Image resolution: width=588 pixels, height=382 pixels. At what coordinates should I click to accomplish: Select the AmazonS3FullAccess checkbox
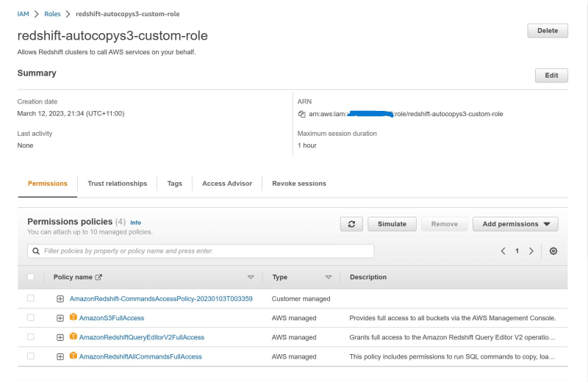click(31, 317)
